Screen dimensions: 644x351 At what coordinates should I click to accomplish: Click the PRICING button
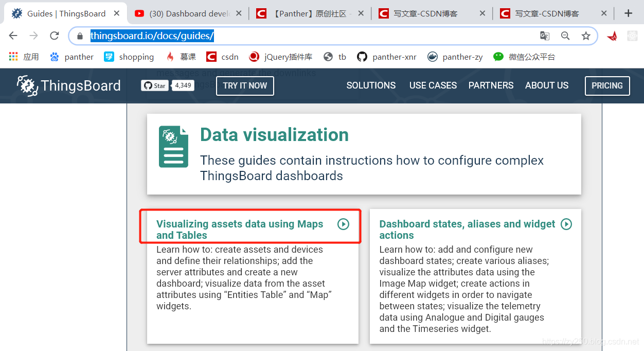607,85
